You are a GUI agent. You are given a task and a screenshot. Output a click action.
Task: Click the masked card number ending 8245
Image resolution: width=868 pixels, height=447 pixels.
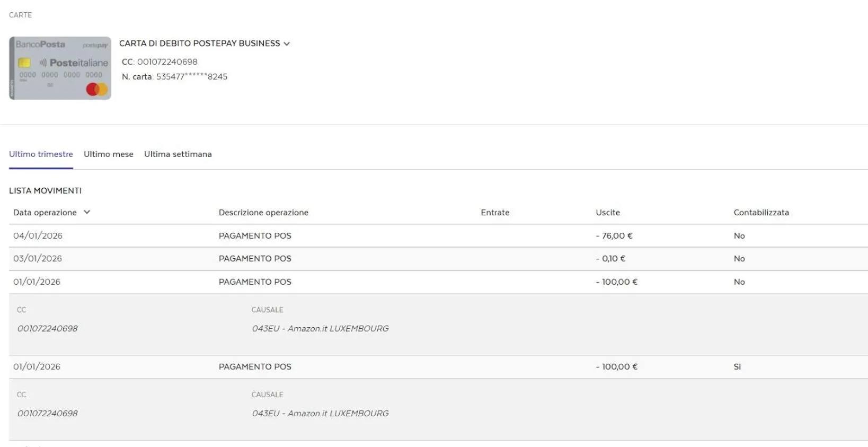coord(191,77)
